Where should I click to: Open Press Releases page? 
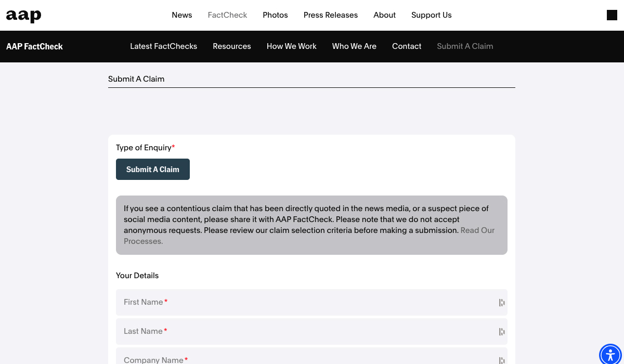(331, 15)
